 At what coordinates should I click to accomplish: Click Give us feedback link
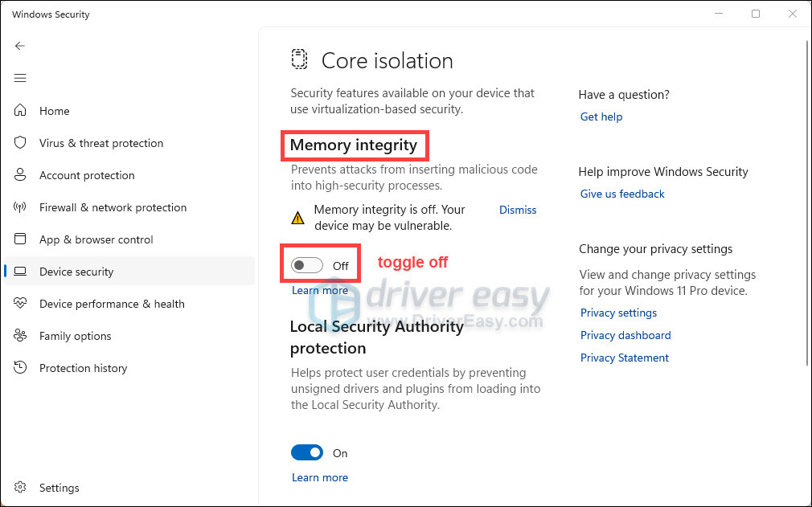point(622,194)
